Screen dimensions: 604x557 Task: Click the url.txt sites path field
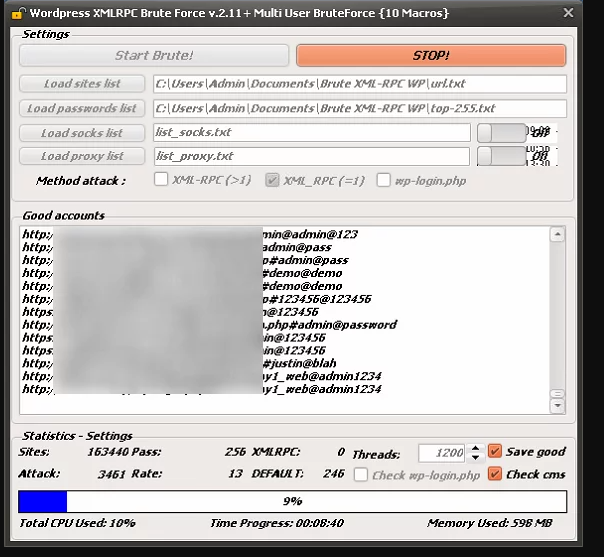coord(360,84)
